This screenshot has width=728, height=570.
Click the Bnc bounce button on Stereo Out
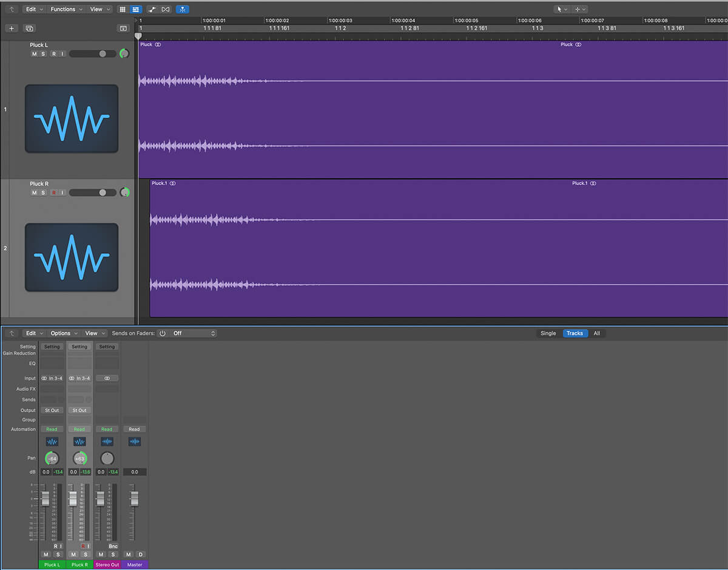tap(113, 546)
